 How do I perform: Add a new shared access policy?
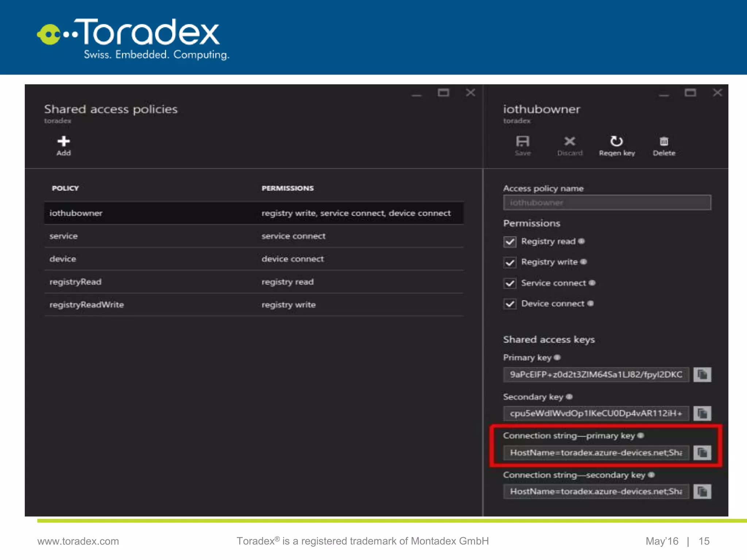tap(63, 146)
